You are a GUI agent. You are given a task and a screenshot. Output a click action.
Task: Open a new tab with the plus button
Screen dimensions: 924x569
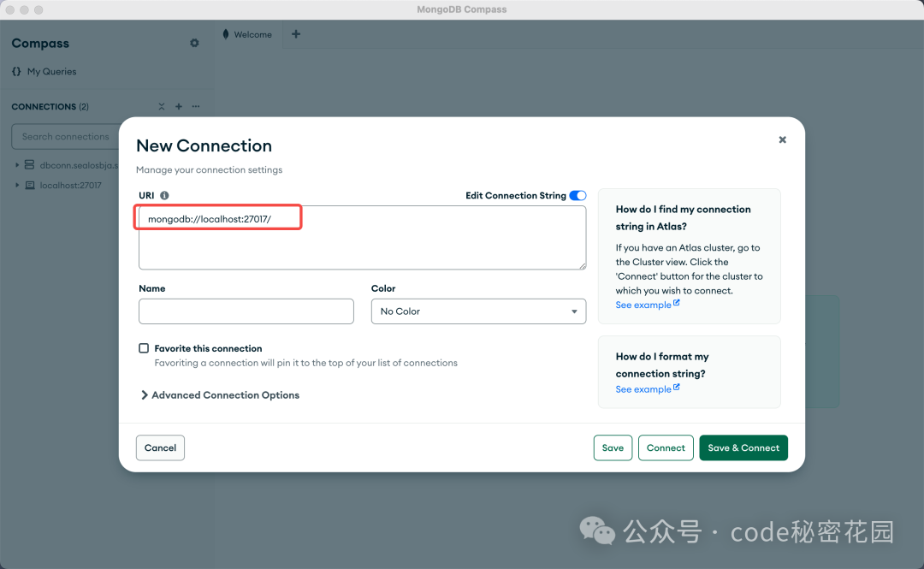coord(295,34)
